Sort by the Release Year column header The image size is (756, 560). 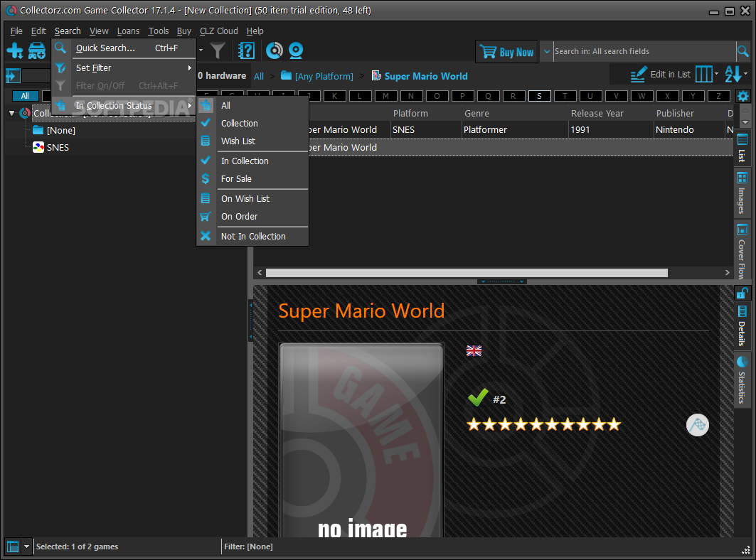pyautogui.click(x=597, y=113)
